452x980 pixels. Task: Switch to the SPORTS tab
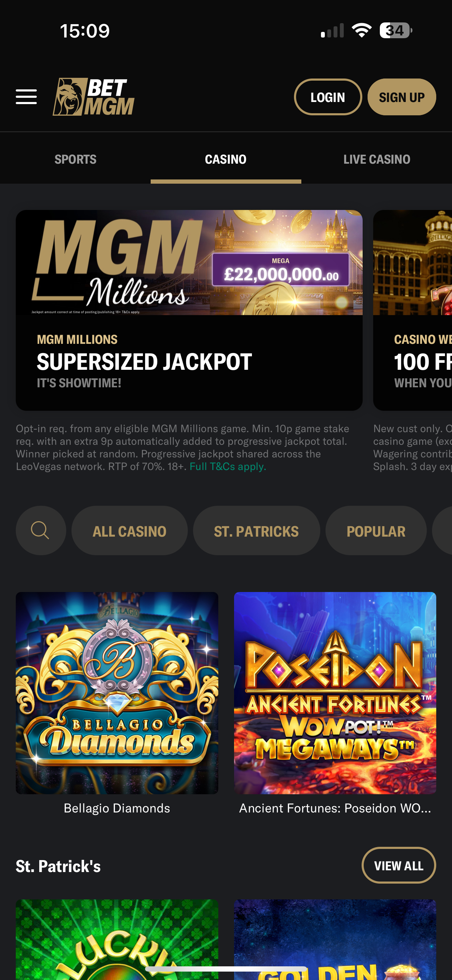click(x=75, y=159)
